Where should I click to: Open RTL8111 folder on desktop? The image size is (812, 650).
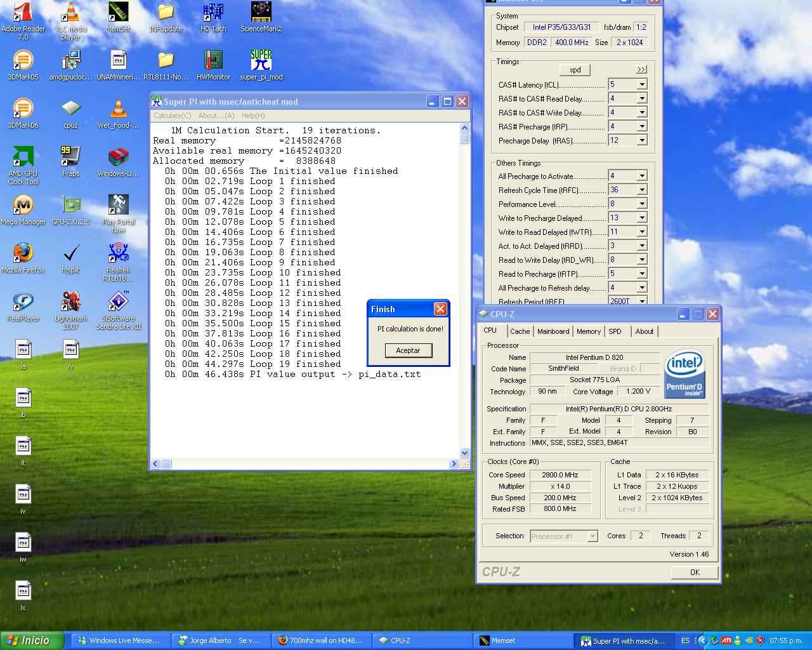(166, 65)
